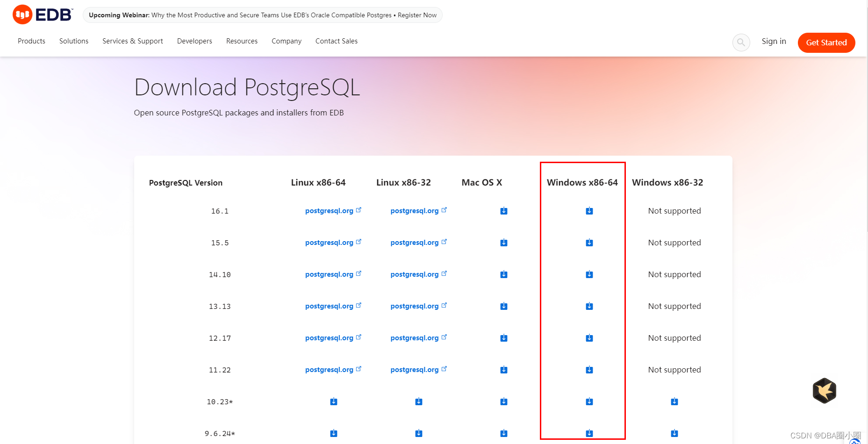Download PostgreSQL 9.6.24 for Linux x86-64
The height and width of the screenshot is (444, 868).
(x=334, y=433)
